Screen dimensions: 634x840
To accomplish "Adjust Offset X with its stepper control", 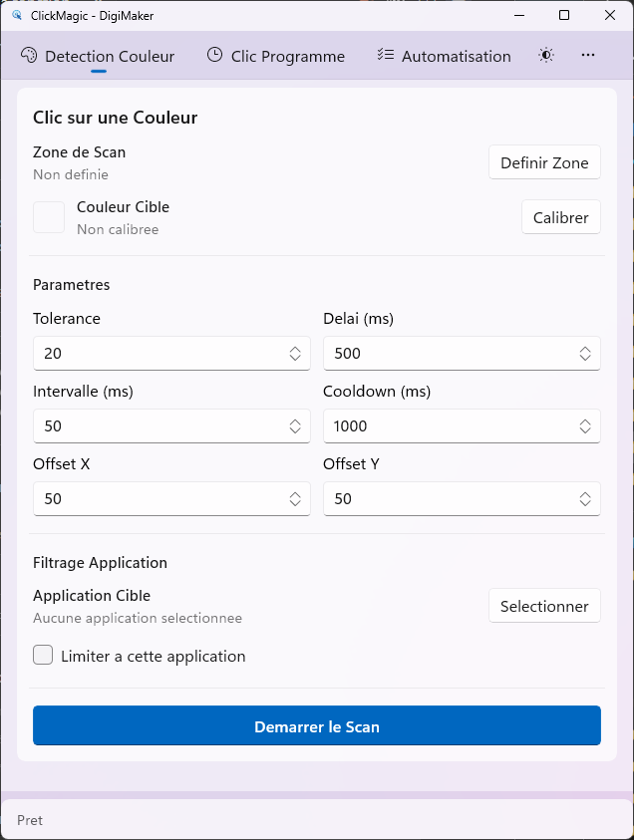I will pos(295,498).
